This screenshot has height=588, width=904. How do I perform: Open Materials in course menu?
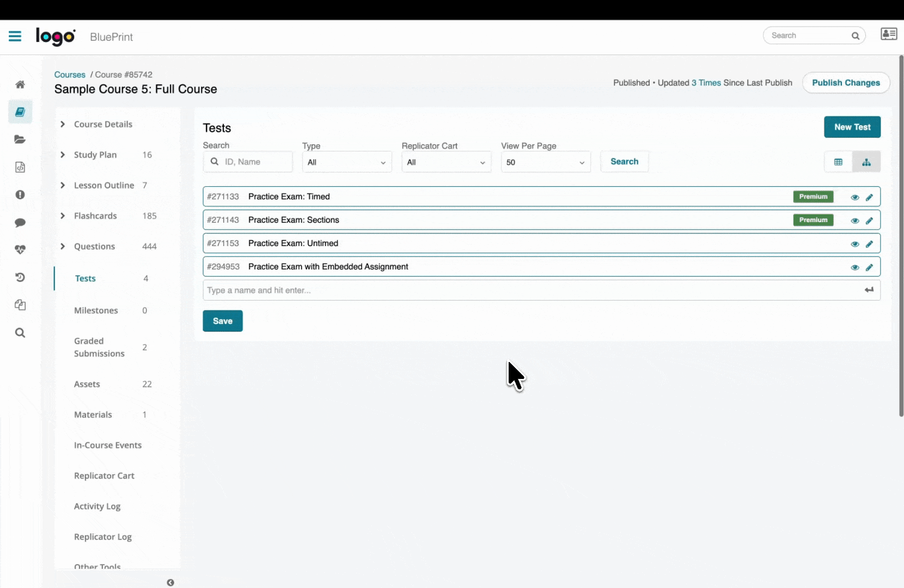coord(93,414)
